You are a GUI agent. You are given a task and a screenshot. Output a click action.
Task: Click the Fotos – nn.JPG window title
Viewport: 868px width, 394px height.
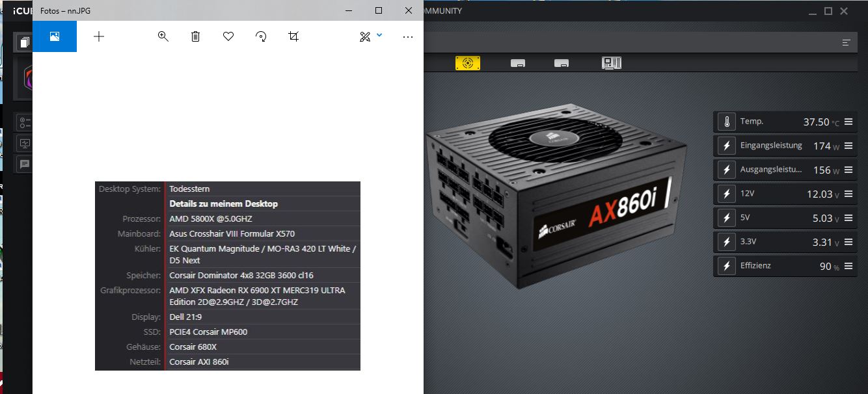pyautogui.click(x=66, y=11)
